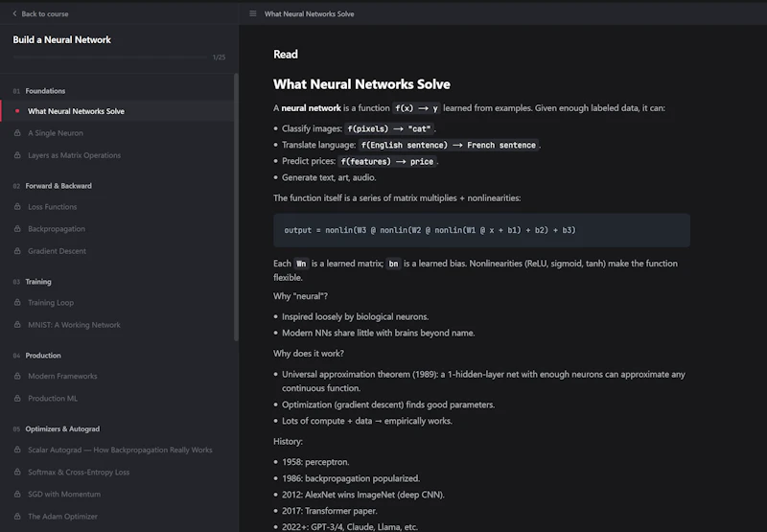This screenshot has width=767, height=532.
Task: Click lock icon beside Backpropagation
Action: pyautogui.click(x=17, y=229)
